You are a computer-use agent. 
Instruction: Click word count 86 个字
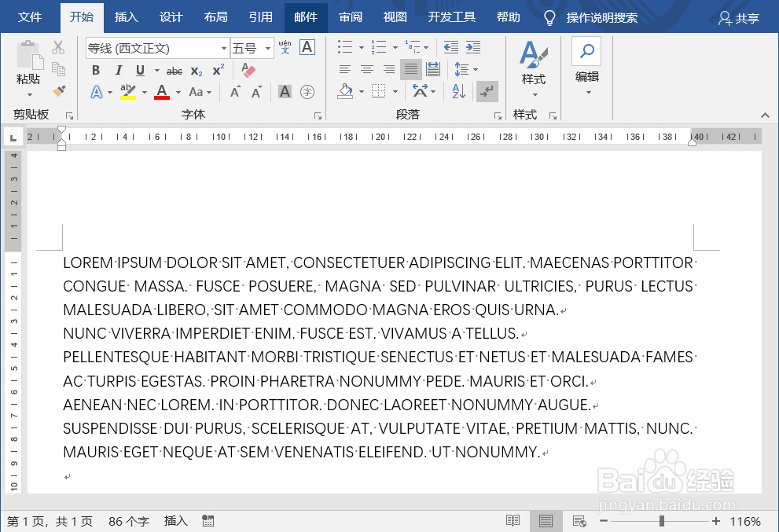coord(129,521)
